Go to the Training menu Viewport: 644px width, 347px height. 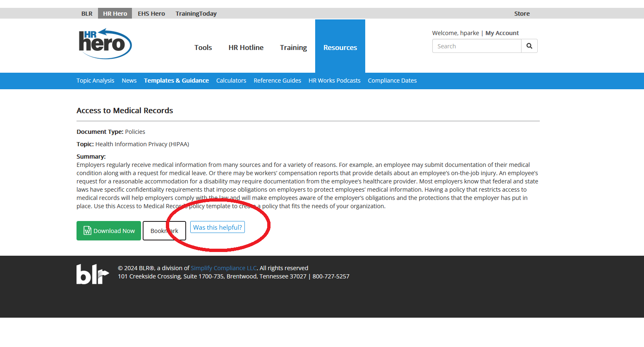293,48
